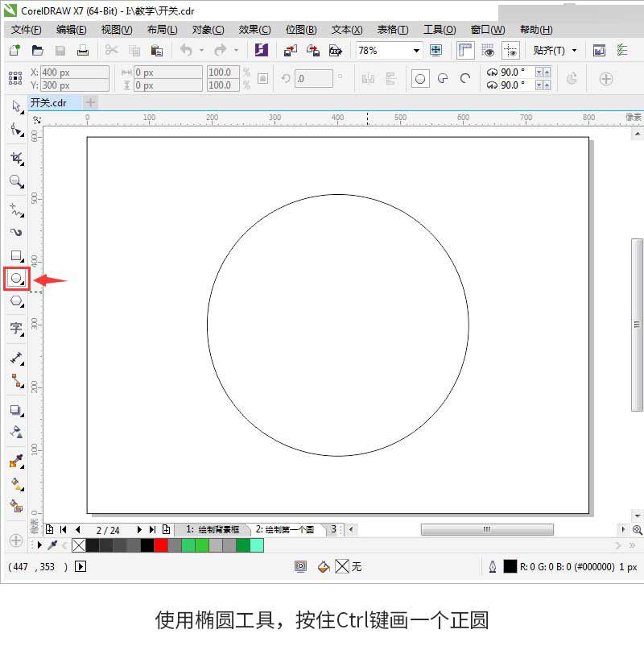The height and width of the screenshot is (646, 644).
Task: Enable the Pie shape mode
Action: [443, 78]
